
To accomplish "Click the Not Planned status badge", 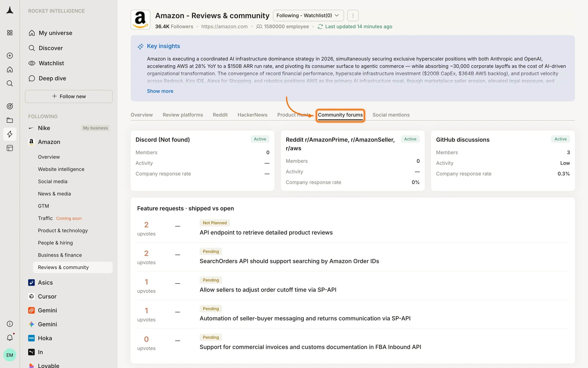I will (x=215, y=223).
